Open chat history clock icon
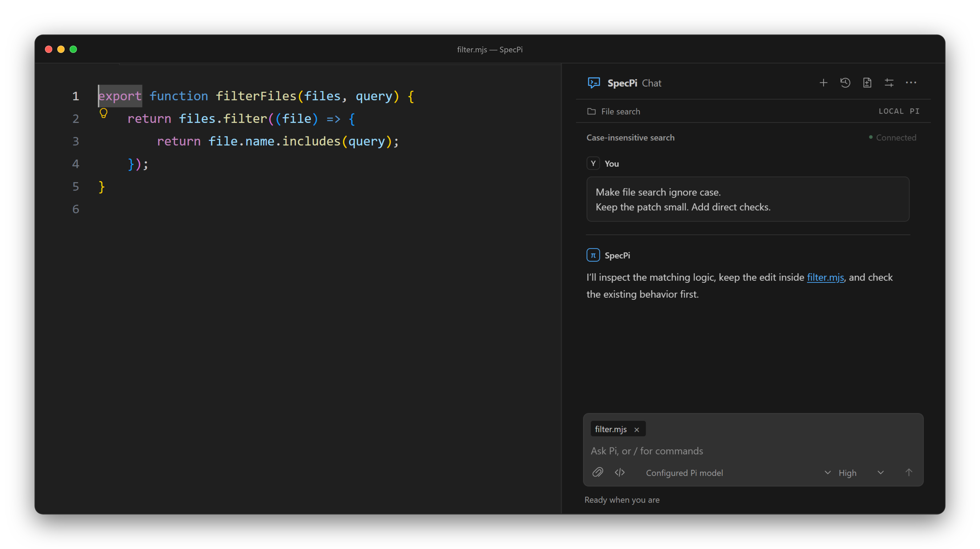The height and width of the screenshot is (549, 980). (845, 82)
